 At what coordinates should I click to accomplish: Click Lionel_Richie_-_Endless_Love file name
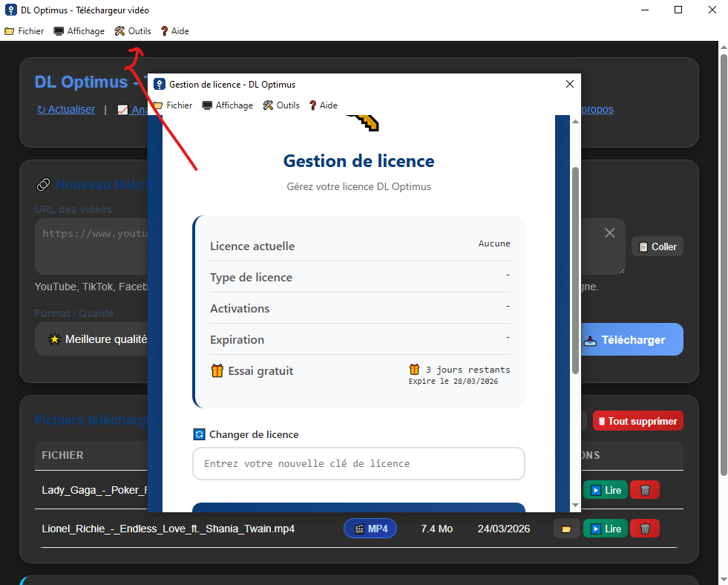point(168,529)
